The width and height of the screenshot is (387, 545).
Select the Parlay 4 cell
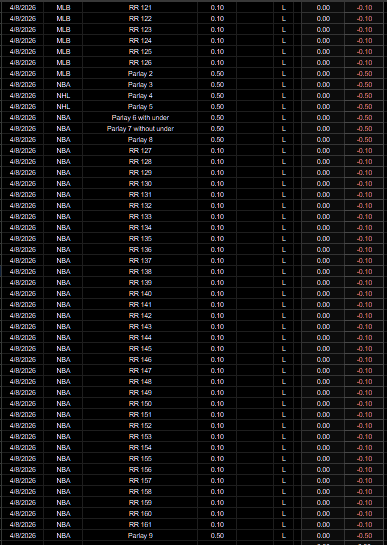[x=140, y=96]
